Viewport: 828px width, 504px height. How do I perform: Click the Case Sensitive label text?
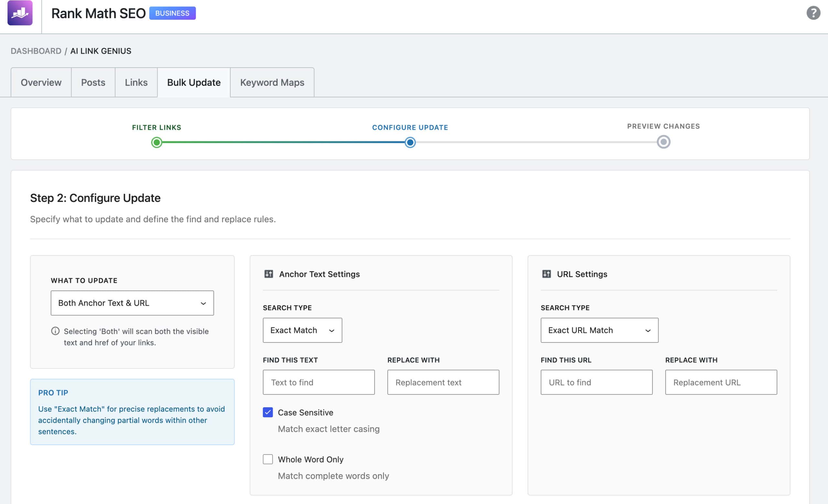click(x=305, y=412)
